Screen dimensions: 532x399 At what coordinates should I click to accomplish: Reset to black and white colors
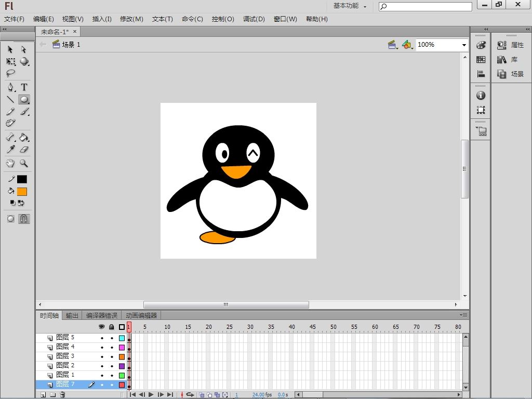12,203
